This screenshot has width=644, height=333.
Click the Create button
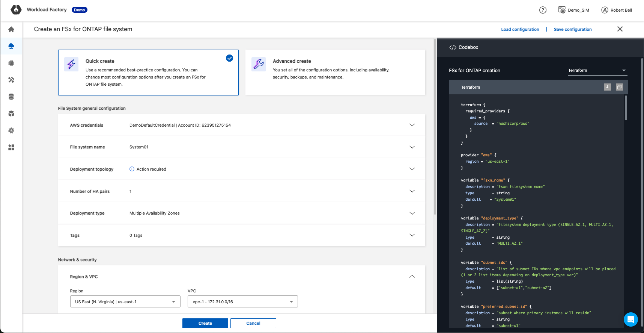pyautogui.click(x=205, y=323)
